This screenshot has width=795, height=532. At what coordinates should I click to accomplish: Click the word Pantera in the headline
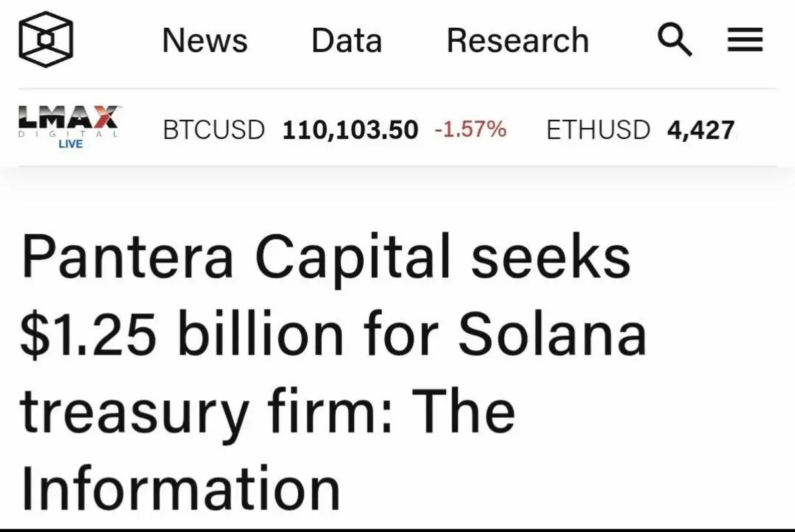127,256
